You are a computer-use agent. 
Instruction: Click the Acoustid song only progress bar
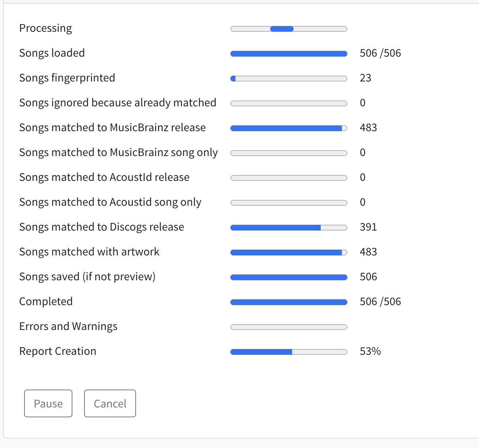point(289,203)
